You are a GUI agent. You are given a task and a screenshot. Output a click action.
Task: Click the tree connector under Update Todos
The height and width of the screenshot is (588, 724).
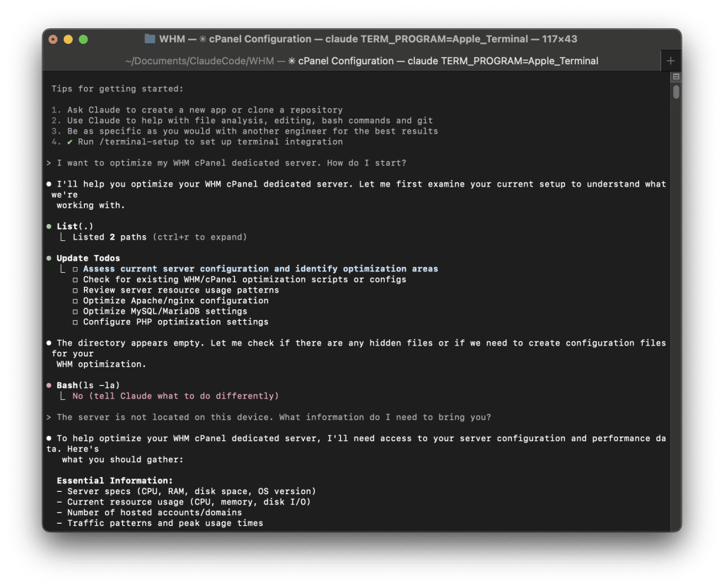click(62, 269)
